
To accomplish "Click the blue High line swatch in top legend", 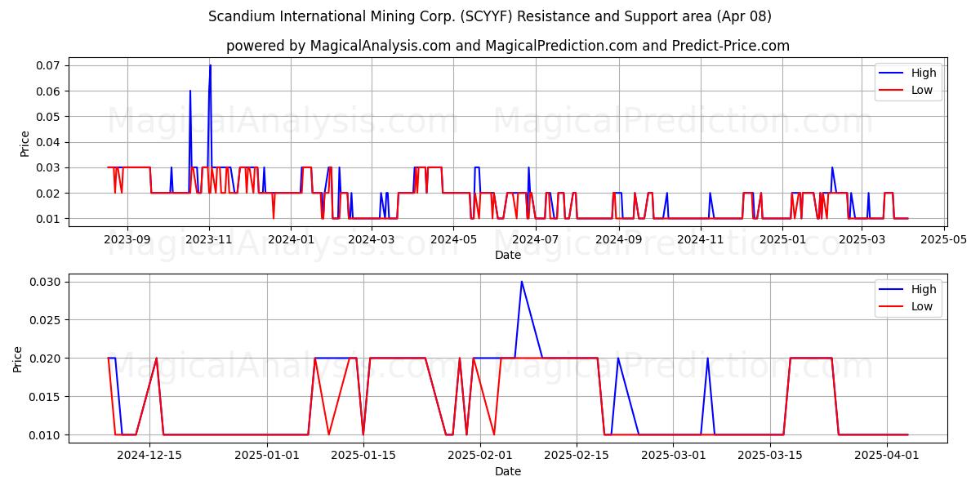I will tap(891, 73).
